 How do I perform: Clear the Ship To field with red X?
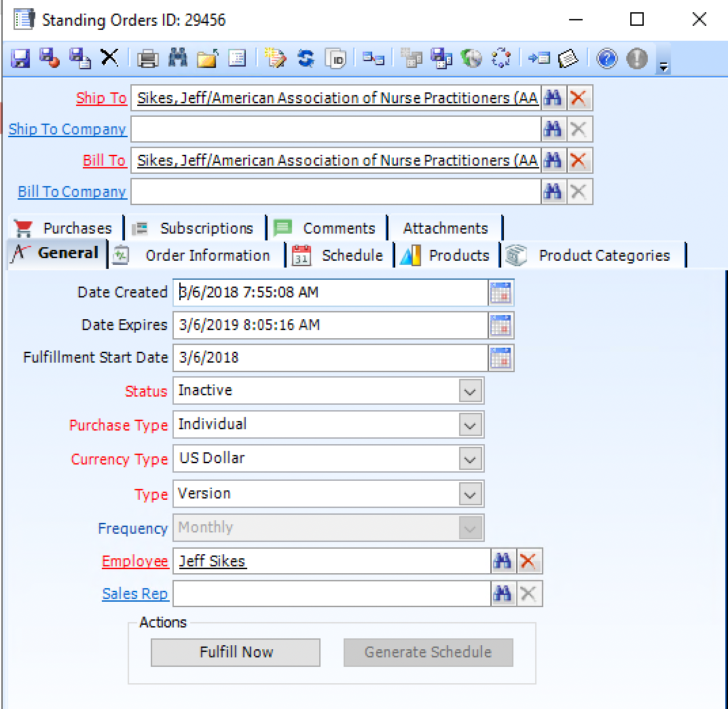pyautogui.click(x=578, y=98)
